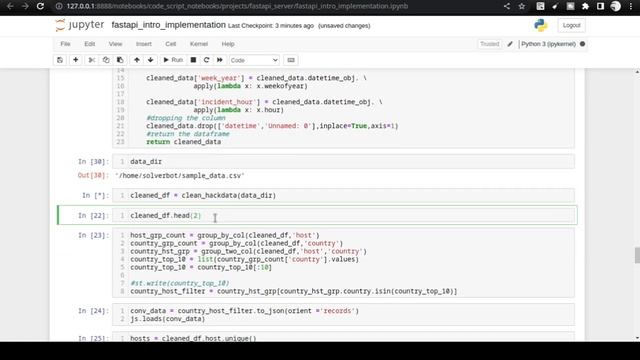The width and height of the screenshot is (640, 360).
Task: Click the Out[30] prompt label
Action: click(x=93, y=176)
